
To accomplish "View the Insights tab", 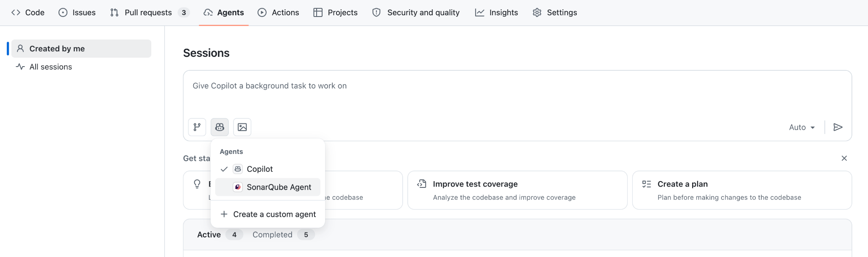I will (496, 12).
